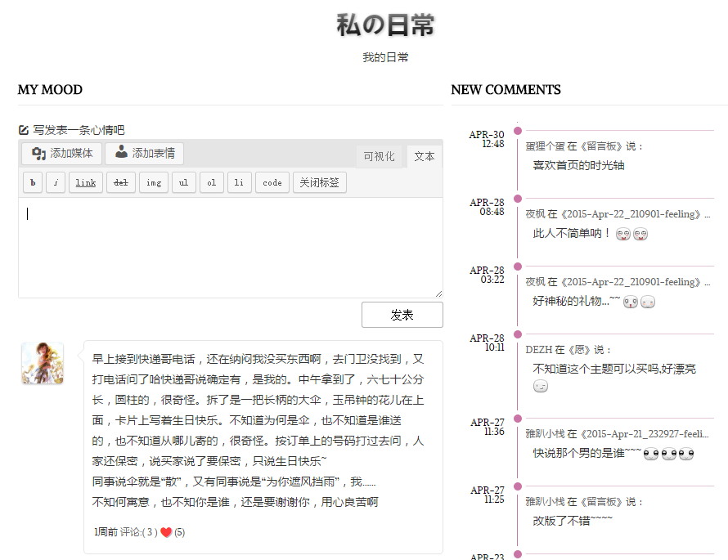728x560 pixels.
Task: Open 添加表情 add emoticon
Action: pos(145,154)
